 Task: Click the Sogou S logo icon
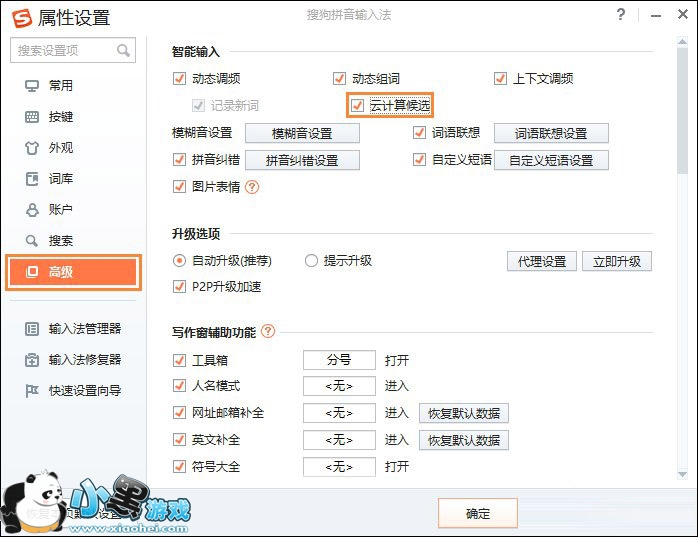[x=21, y=18]
